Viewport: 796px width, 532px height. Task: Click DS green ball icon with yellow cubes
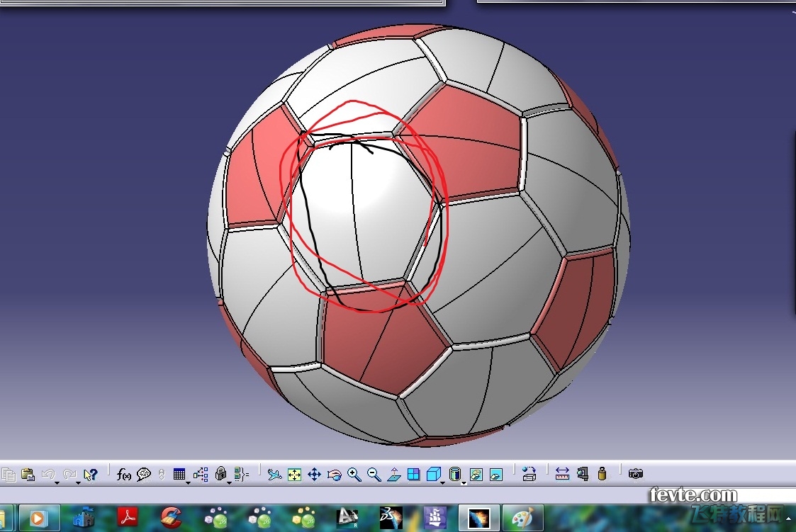(x=303, y=517)
